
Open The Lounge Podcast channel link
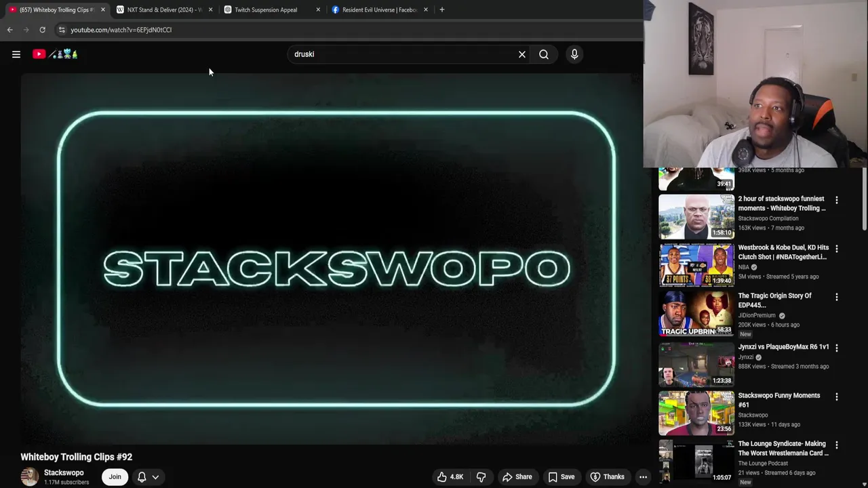click(x=763, y=464)
